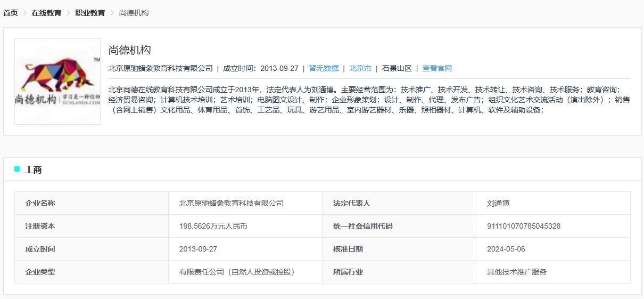Open 在线教育 breadcrumb link

(x=46, y=13)
